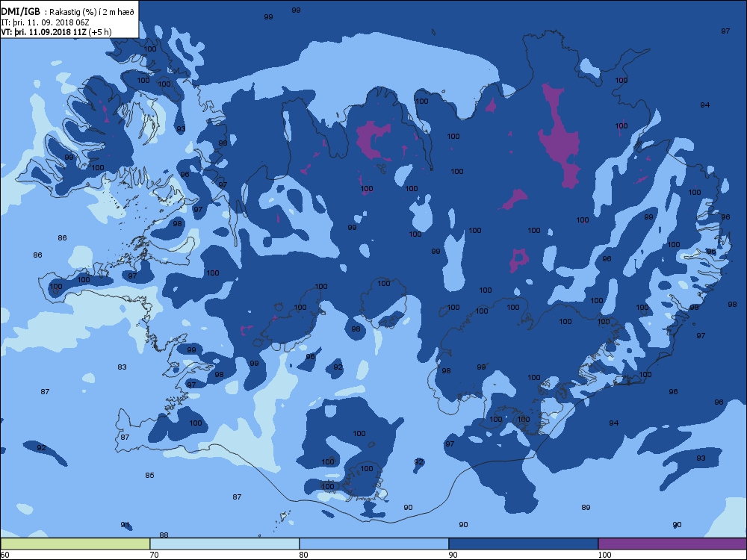
Task: Click the legend scale label 70
Action: [x=155, y=554]
